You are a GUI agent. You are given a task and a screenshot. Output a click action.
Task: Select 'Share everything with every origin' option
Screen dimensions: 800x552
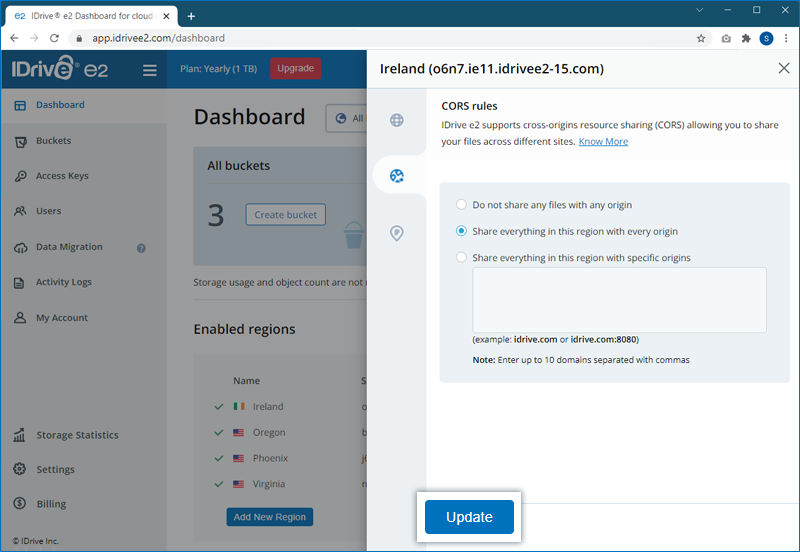[x=461, y=231]
